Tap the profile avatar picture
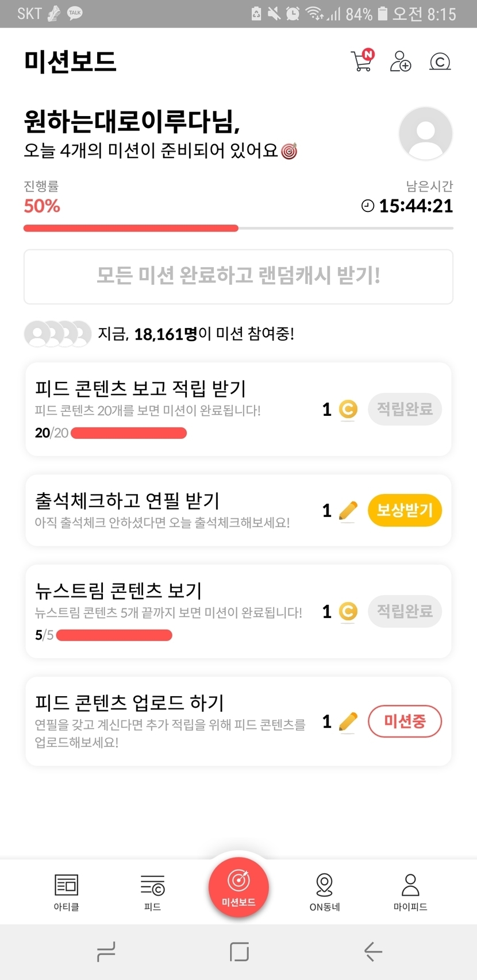The width and height of the screenshot is (477, 980). [425, 134]
